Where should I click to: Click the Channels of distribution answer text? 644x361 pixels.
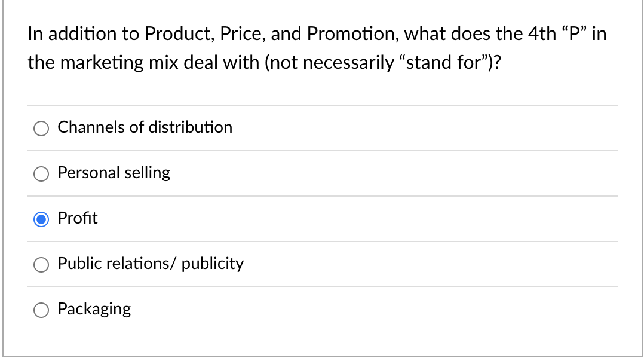(x=145, y=127)
